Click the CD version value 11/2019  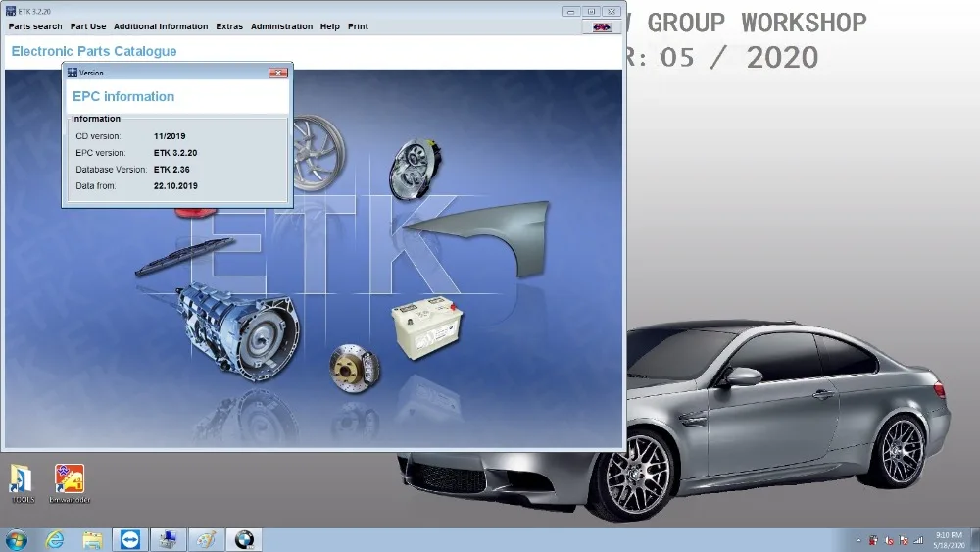pos(170,136)
